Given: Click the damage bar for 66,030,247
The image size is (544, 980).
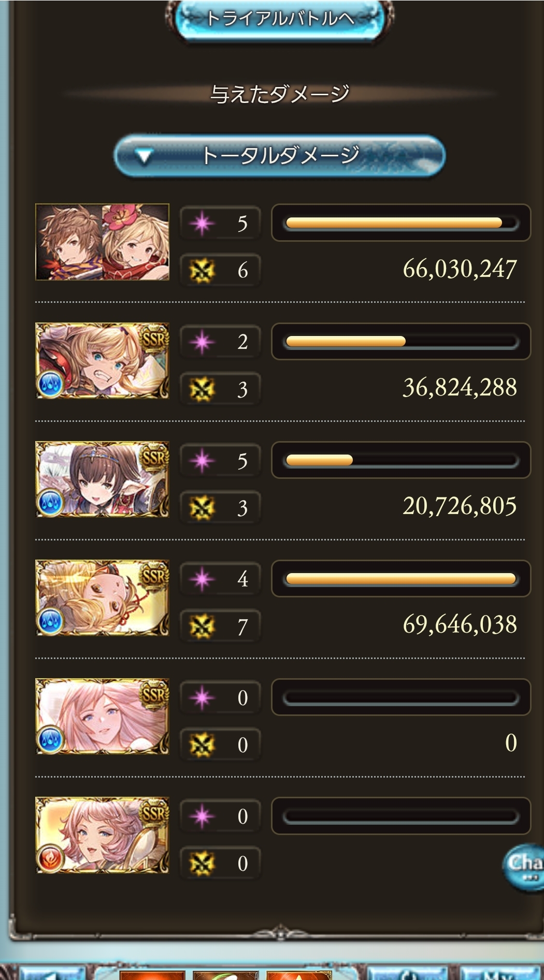Looking at the screenshot, I should (401, 223).
